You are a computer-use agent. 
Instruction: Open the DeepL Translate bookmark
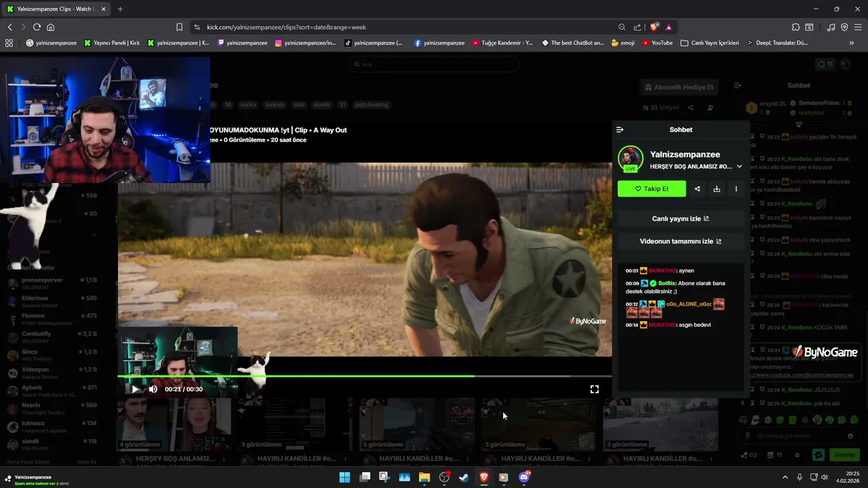coord(778,43)
